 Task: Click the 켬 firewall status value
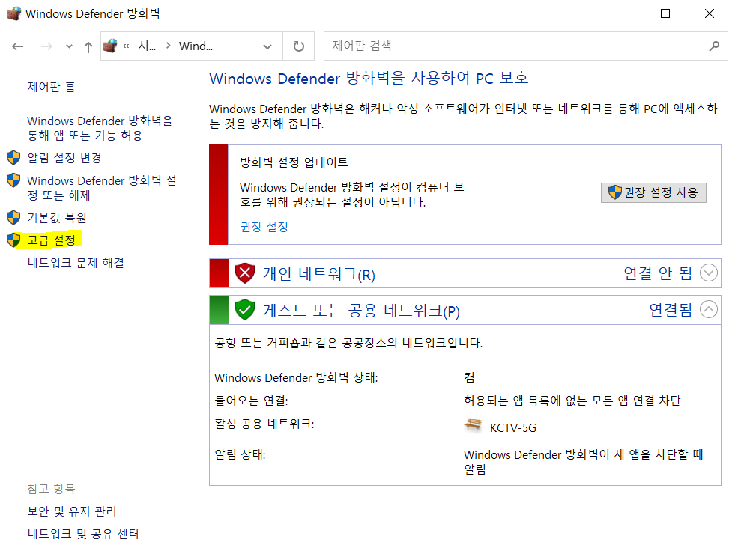click(x=469, y=377)
